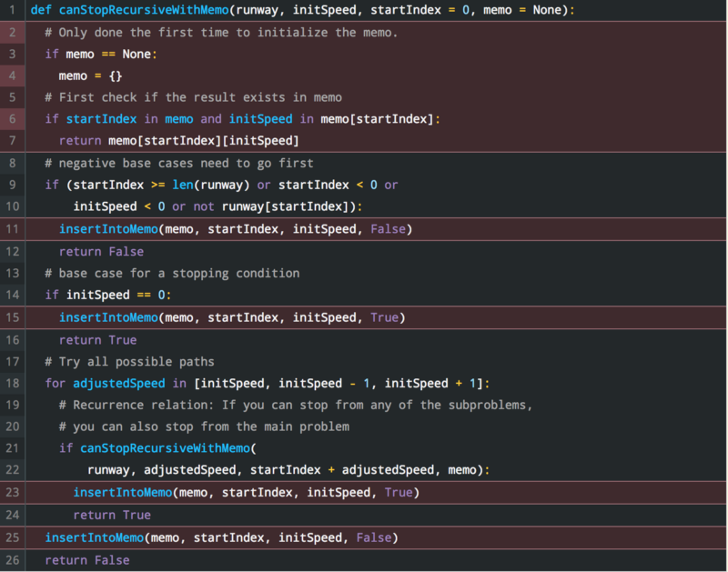
Task: Click insertIntoMemo call with False on line 11
Action: (x=236, y=228)
